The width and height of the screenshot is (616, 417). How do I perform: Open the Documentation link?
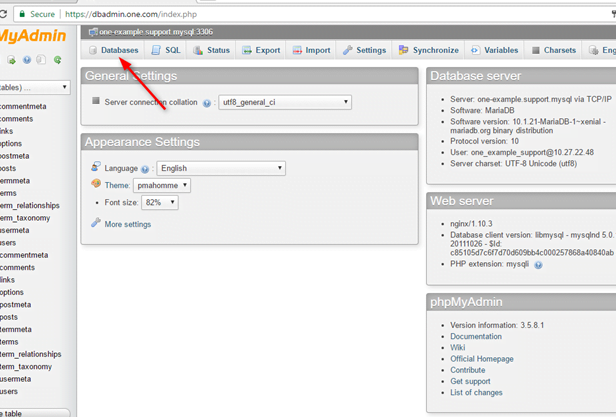click(476, 336)
